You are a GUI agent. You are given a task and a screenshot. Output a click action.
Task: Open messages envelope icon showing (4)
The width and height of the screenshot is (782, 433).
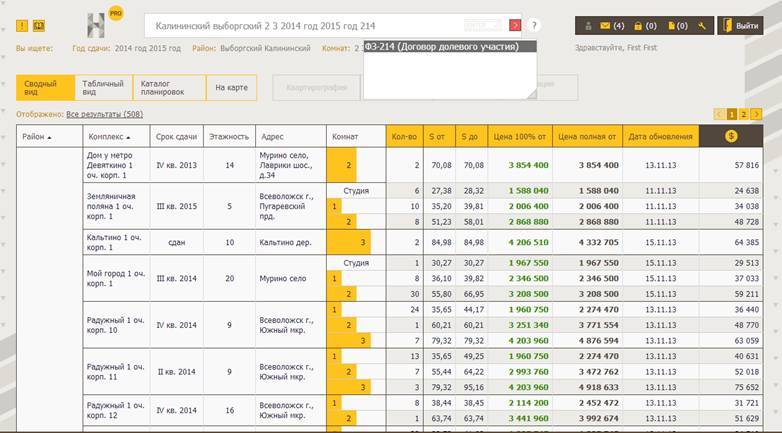(611, 26)
